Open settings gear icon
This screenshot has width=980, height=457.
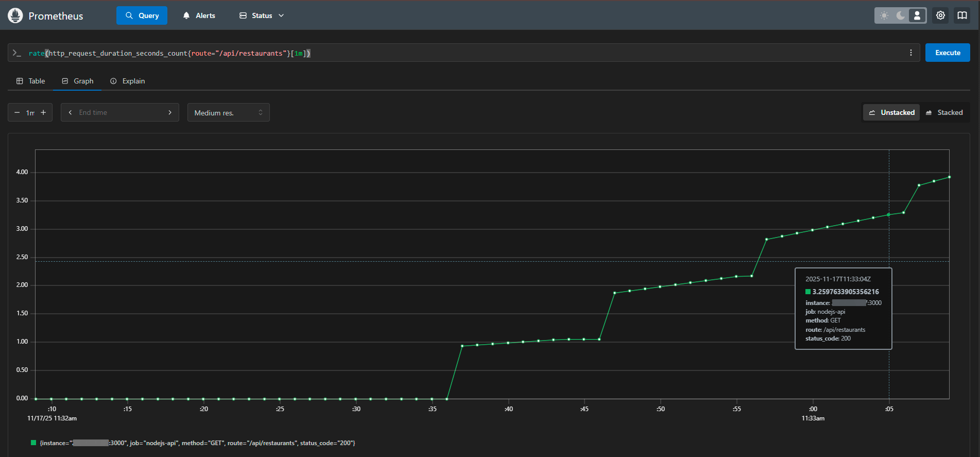[x=940, y=15]
